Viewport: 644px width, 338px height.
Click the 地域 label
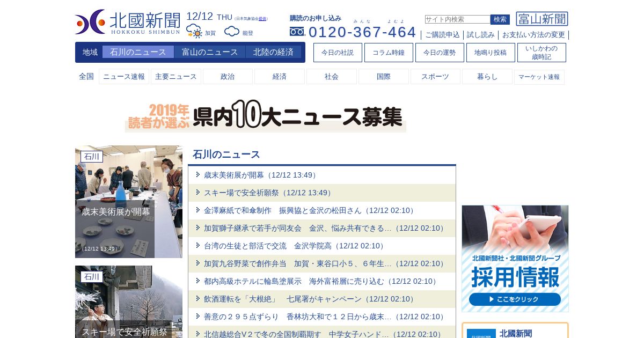pyautogui.click(x=90, y=52)
